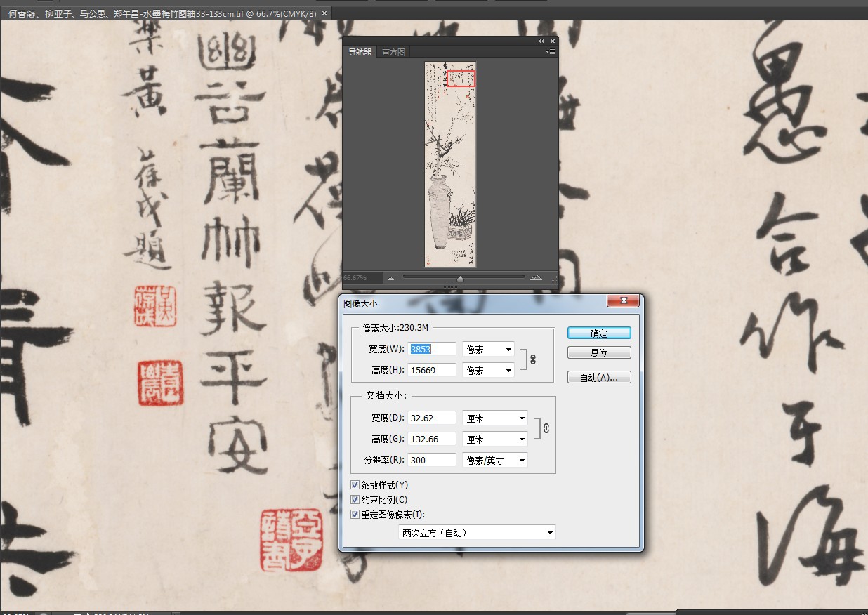Open the Navigator panel options menu

tap(551, 52)
